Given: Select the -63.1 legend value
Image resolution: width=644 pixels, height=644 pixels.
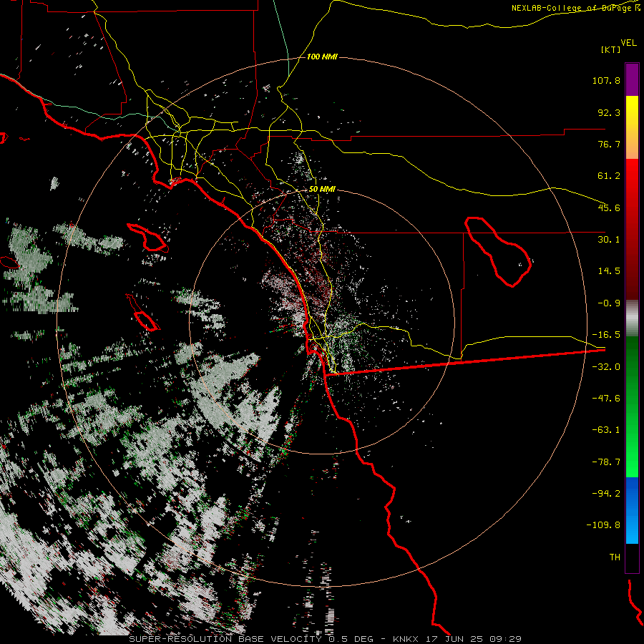Looking at the screenshot, I should click(x=606, y=430).
